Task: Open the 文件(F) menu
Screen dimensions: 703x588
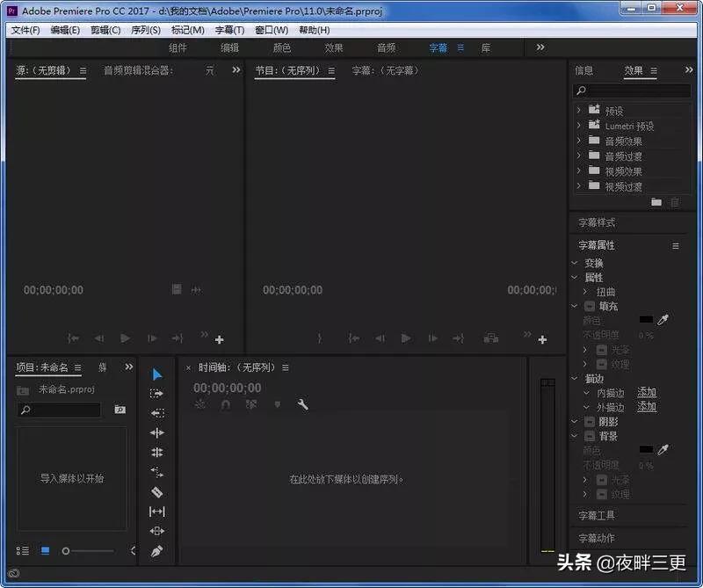Action: [x=25, y=30]
